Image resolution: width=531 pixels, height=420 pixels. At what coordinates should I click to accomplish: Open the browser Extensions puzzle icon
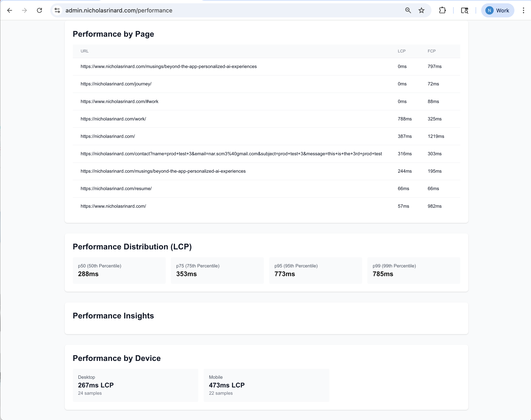click(442, 10)
